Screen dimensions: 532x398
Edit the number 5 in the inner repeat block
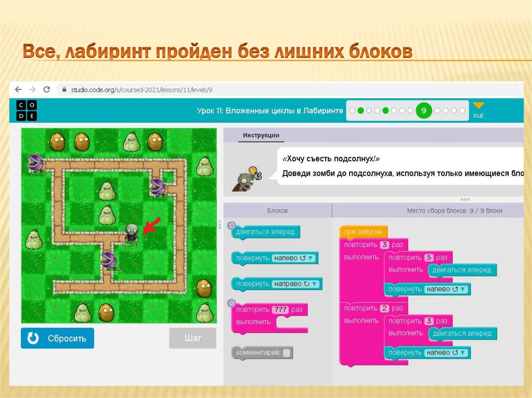429,258
